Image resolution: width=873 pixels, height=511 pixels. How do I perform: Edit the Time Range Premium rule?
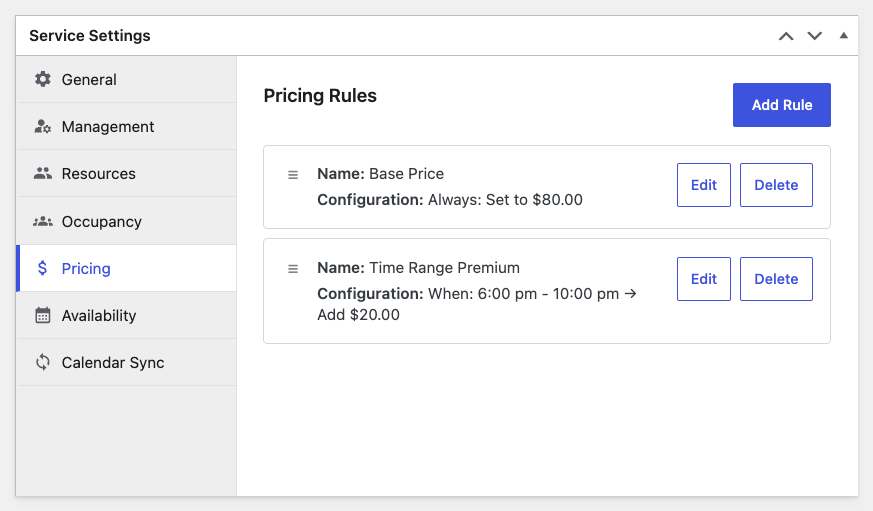pos(704,279)
